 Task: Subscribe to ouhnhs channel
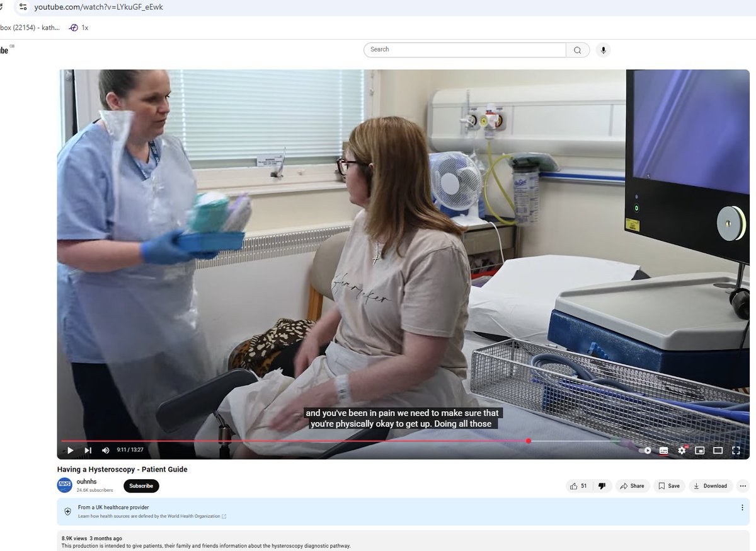(x=141, y=486)
